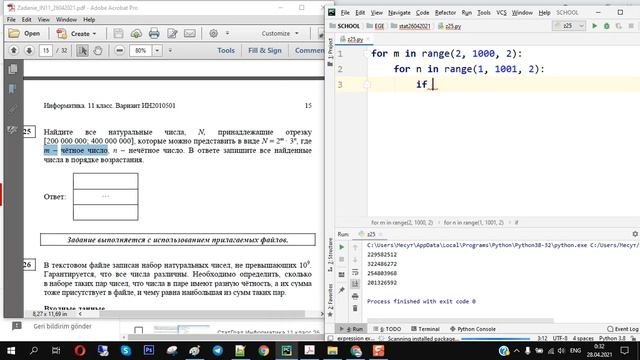Open the Project tool window sidebar tab
640x360 pixels.
(330, 52)
